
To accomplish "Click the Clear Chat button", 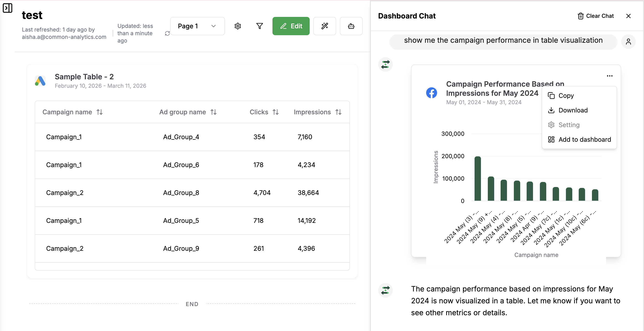I will [596, 16].
